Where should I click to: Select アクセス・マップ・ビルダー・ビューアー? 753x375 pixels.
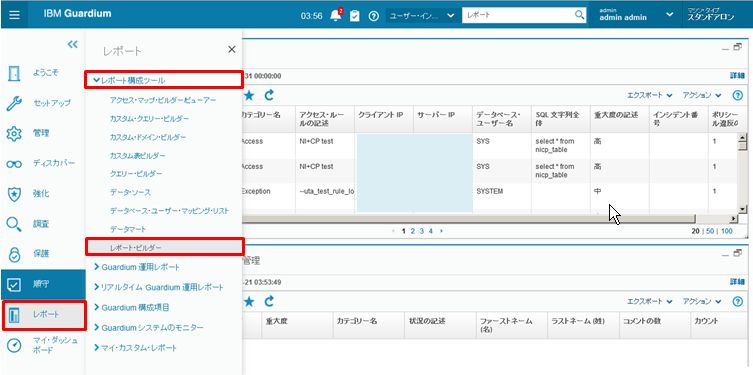click(163, 100)
